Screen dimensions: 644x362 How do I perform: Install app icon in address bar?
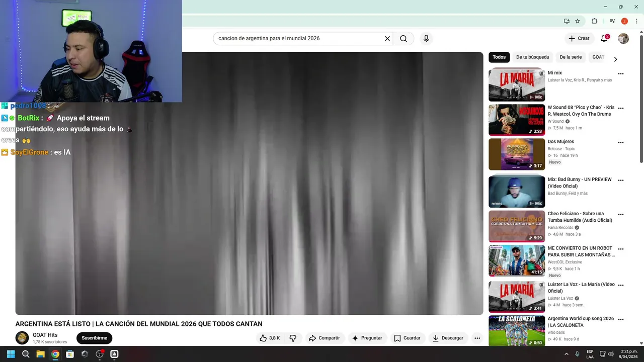click(567, 21)
